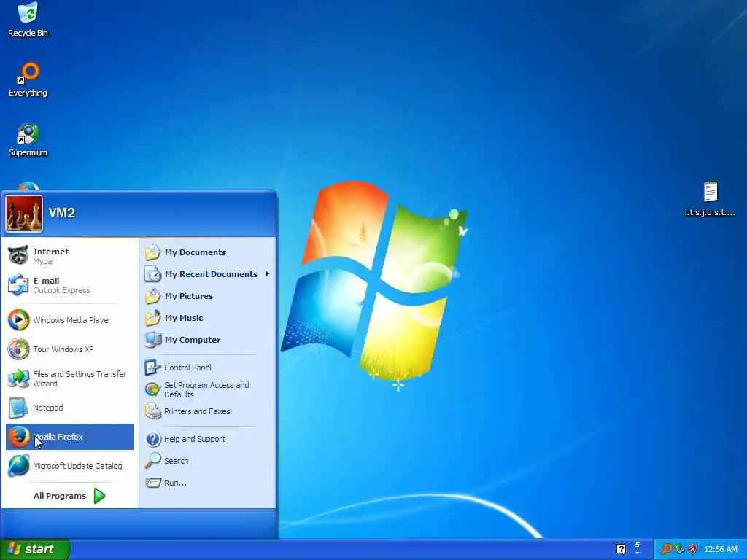The height and width of the screenshot is (560, 747).
Task: Open Help and Support
Action: [x=207, y=439]
